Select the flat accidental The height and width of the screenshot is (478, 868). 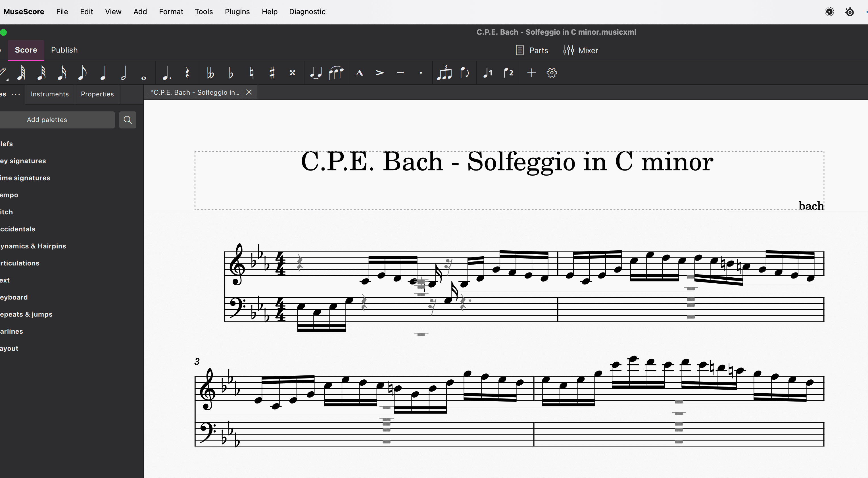coord(231,72)
